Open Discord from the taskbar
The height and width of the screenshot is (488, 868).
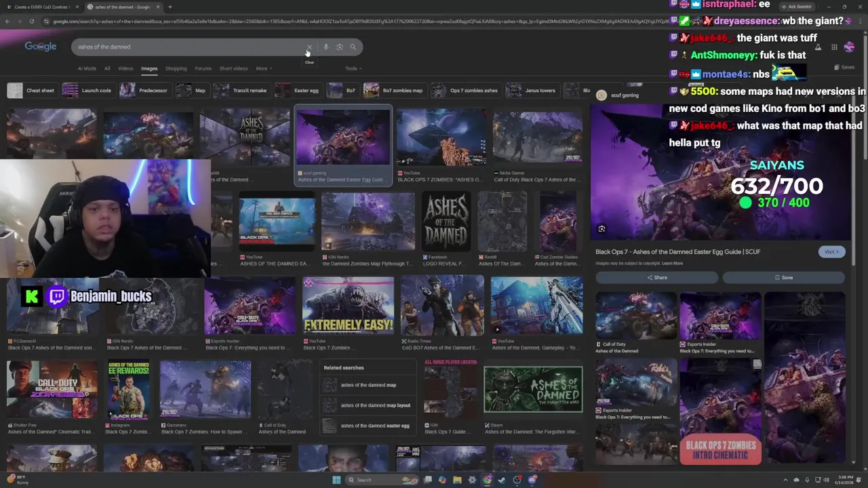click(x=532, y=480)
